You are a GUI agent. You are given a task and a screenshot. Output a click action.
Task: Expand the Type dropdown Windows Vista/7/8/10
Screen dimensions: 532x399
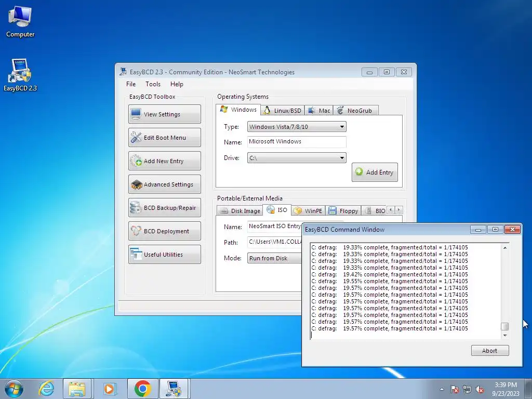[x=297, y=127]
